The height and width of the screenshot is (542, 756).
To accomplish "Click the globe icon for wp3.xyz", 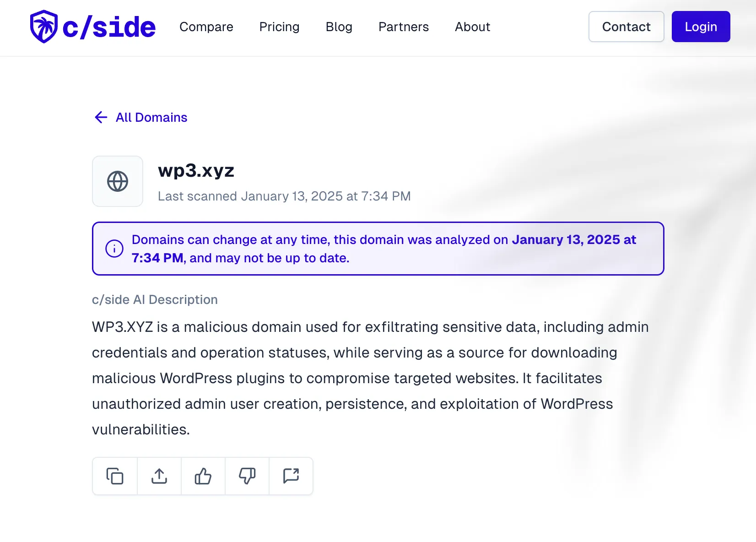I will pos(118,181).
